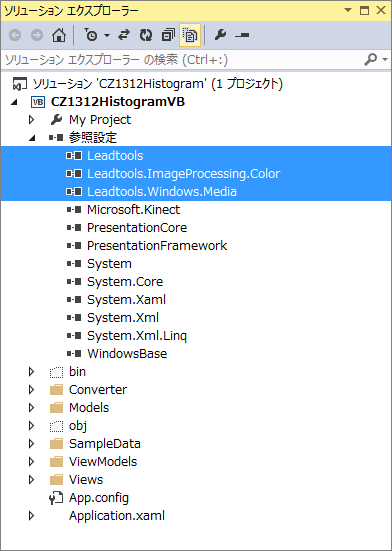392x551 pixels.
Task: Select the Application.xaml file
Action: click(117, 516)
